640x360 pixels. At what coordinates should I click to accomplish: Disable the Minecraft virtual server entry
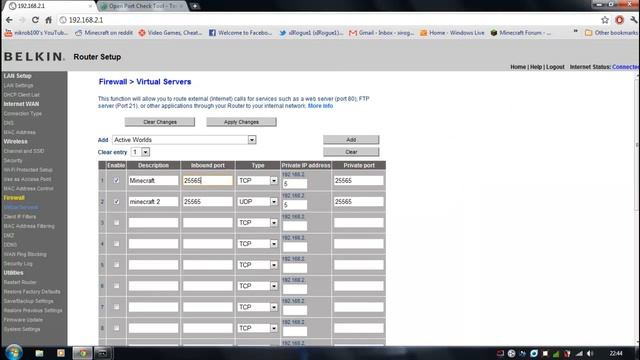click(x=116, y=180)
